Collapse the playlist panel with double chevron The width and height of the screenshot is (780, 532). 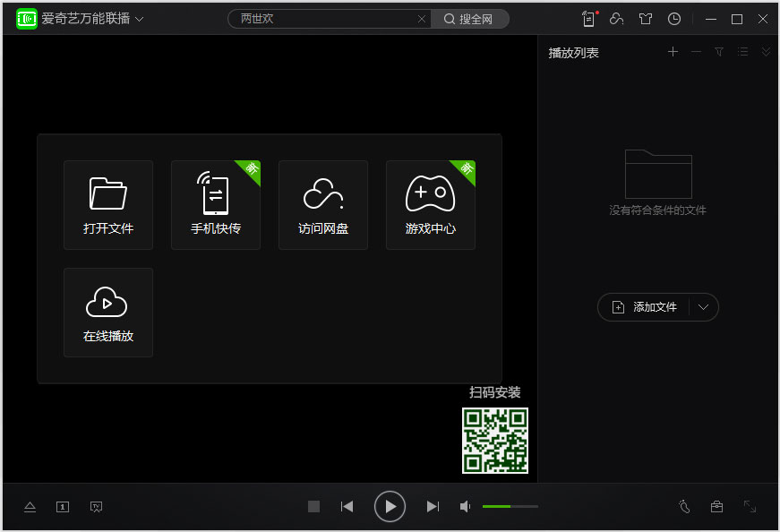(766, 52)
